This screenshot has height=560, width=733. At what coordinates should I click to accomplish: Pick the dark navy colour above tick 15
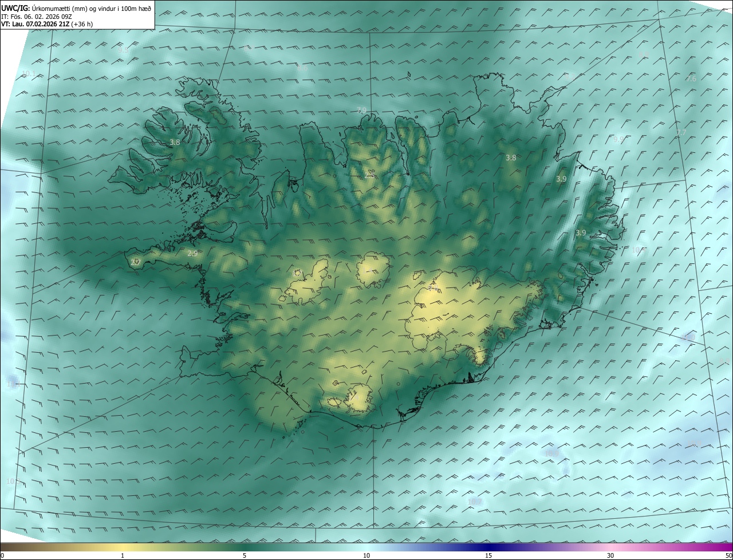click(488, 547)
